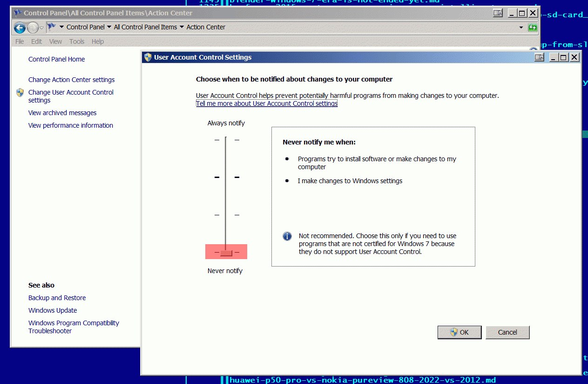Click huawei-p50-pro-vs-nokia file name in the background terminal

pyautogui.click(x=363, y=380)
